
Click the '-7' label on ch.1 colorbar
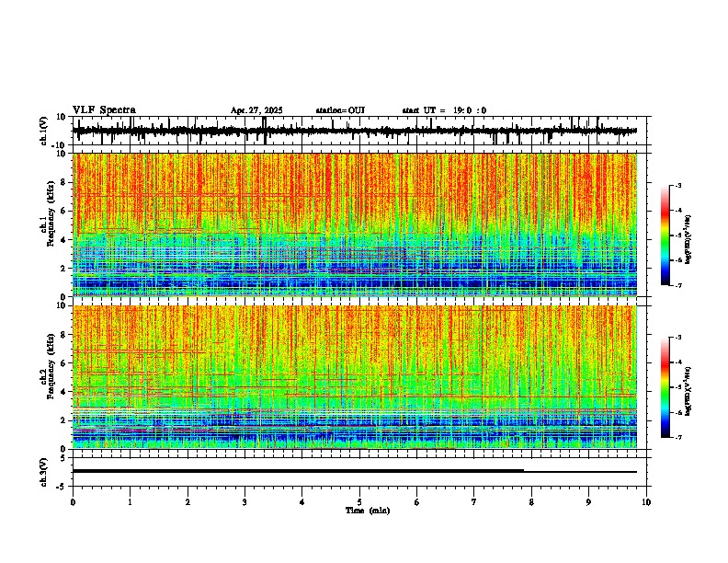[x=677, y=285]
